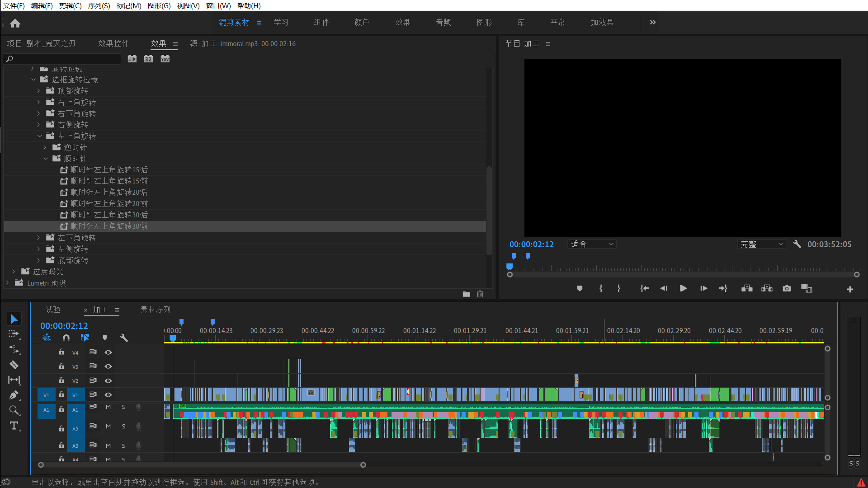868x488 pixels.
Task: Select the Slip tool
Action: (14, 380)
